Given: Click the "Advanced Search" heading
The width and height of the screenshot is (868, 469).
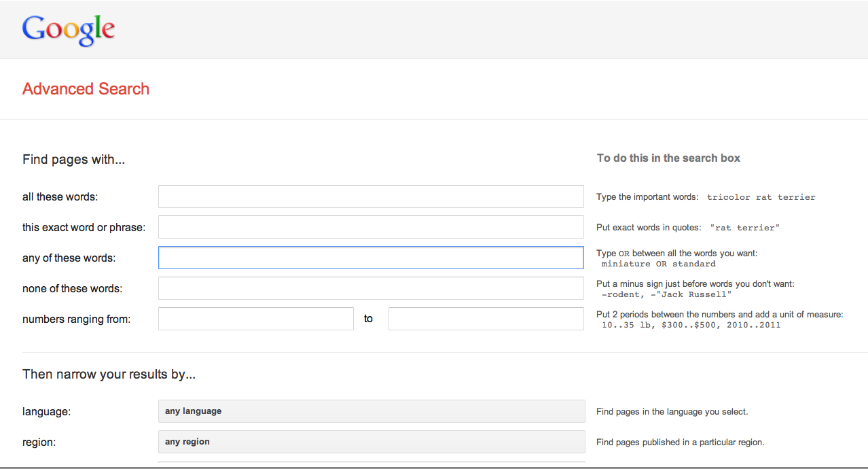Looking at the screenshot, I should 86,89.
